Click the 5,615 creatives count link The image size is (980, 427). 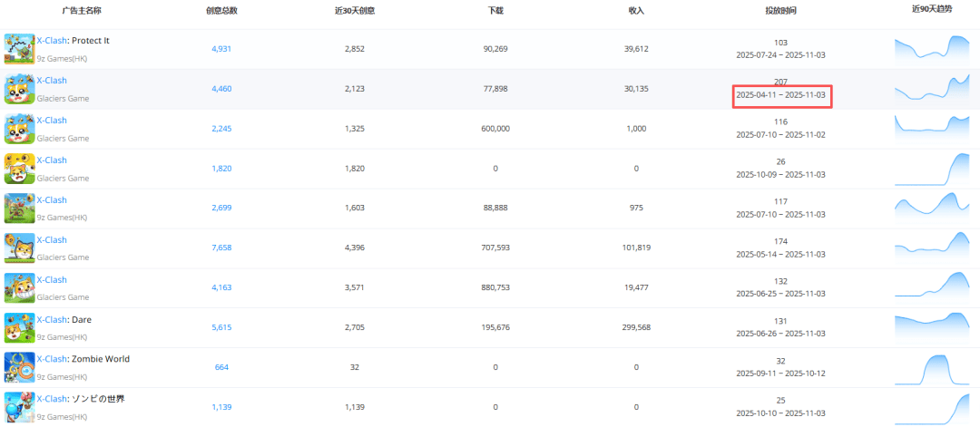[x=221, y=327]
